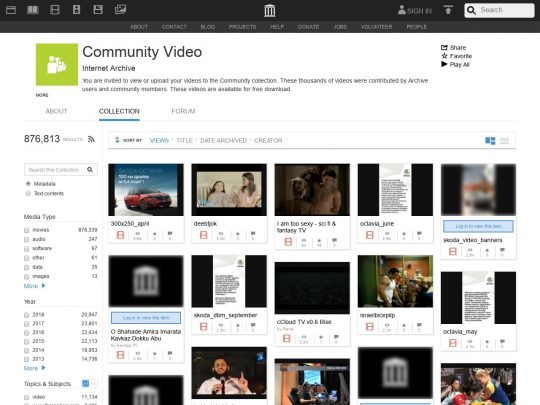Go to Internet Archive home logo
The width and height of the screenshot is (540, 405).
point(270,10)
